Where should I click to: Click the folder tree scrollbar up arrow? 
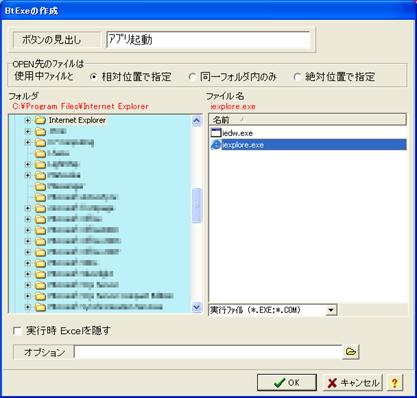(x=197, y=121)
